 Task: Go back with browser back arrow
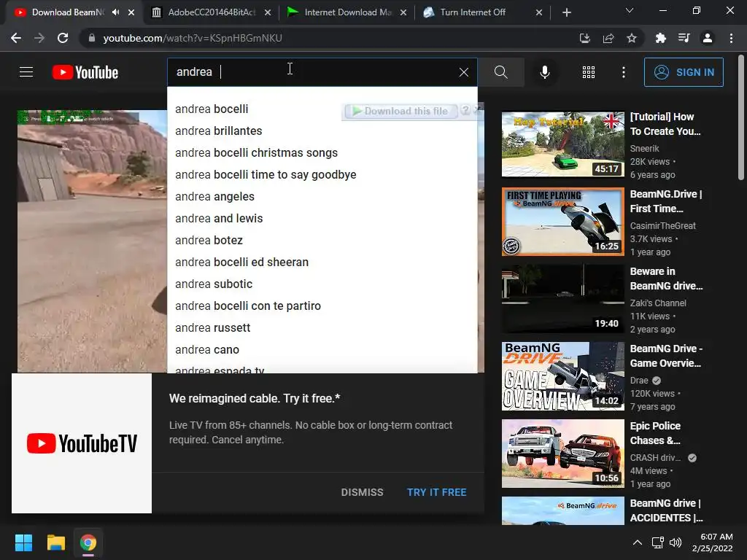[x=16, y=38]
